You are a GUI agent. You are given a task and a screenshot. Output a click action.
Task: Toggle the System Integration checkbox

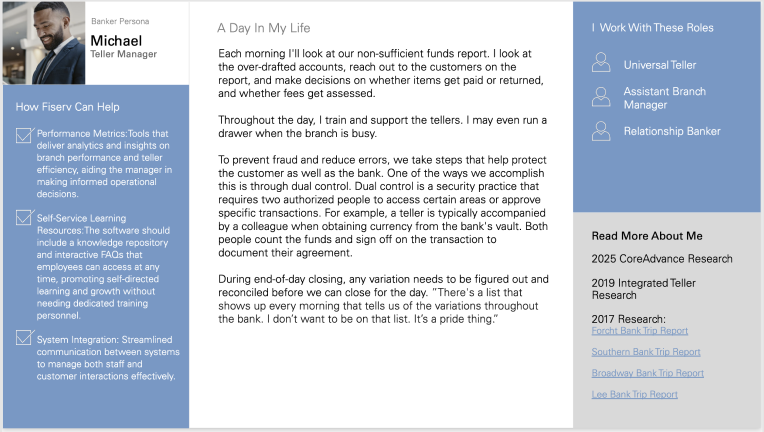[25, 337]
